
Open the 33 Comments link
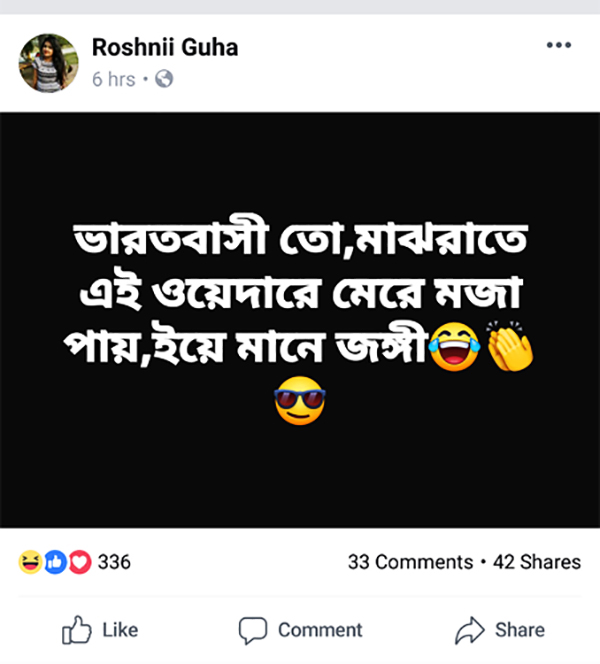tap(410, 562)
